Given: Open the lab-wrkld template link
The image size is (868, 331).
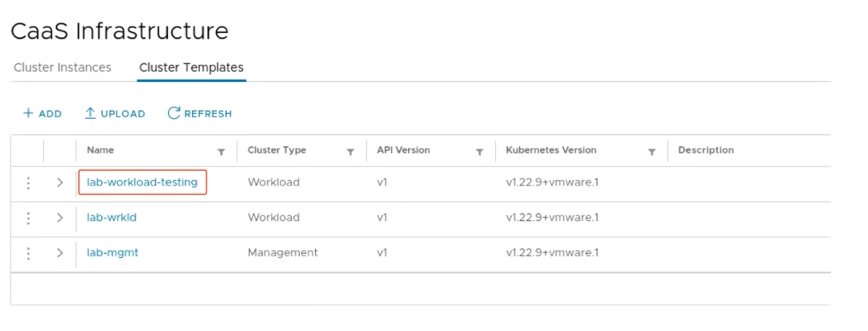Looking at the screenshot, I should [106, 218].
